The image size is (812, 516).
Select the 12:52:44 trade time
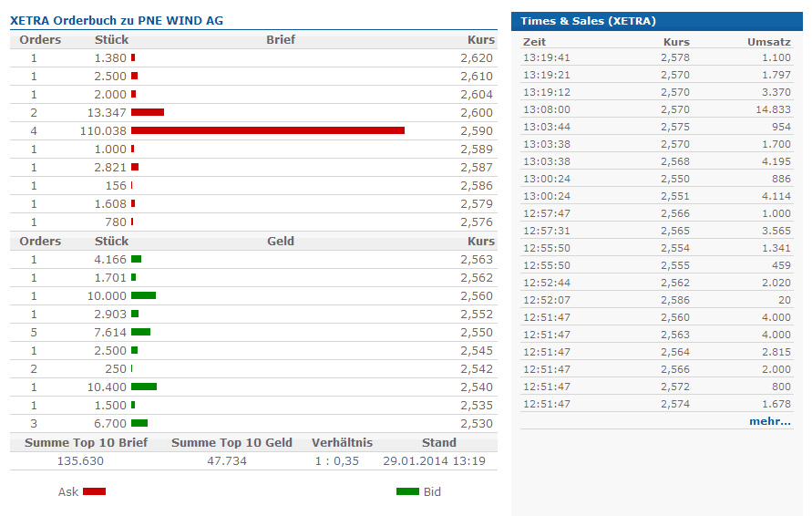(546, 283)
